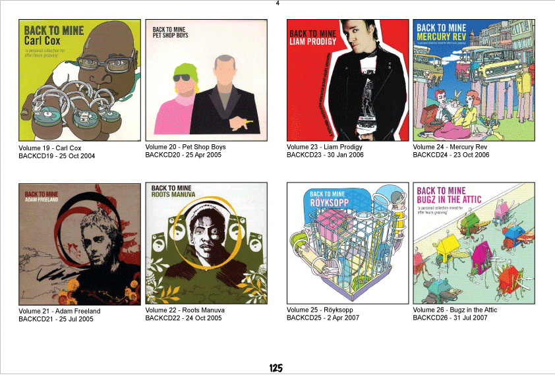Viewport: 555px width, 392px height.
Task: Click the page number 125
Action: coord(276,368)
